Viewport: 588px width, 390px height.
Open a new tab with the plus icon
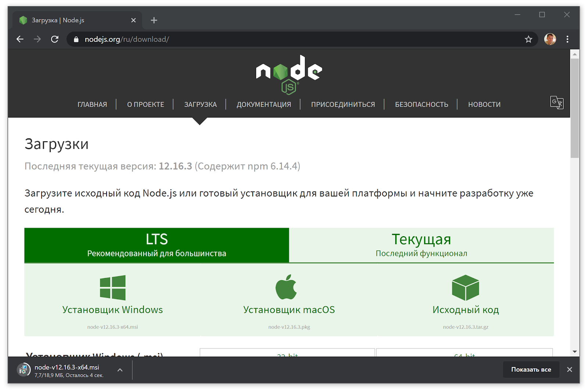154,20
